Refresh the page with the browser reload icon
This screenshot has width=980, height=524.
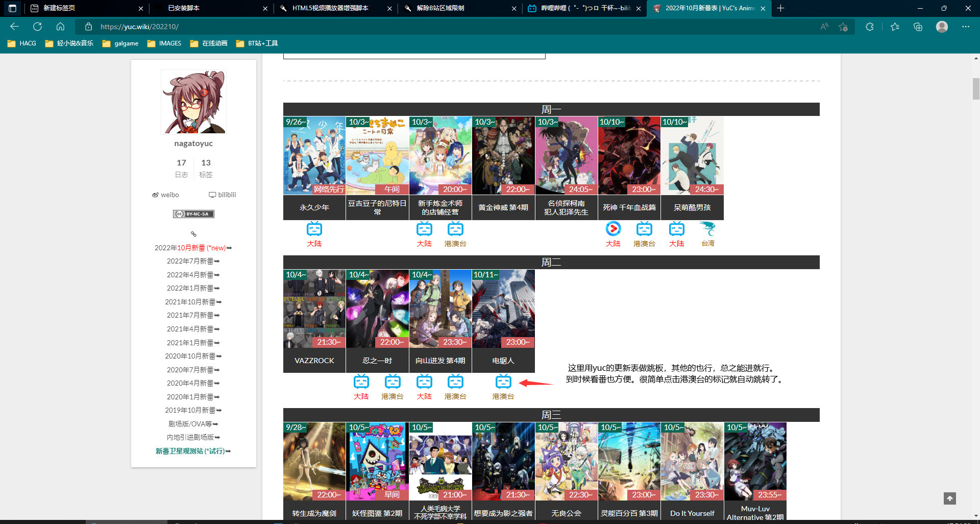[x=37, y=27]
